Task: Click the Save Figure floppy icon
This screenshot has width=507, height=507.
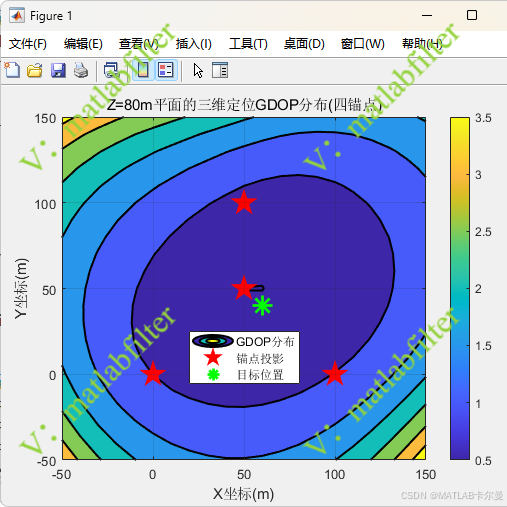Action: [x=58, y=70]
